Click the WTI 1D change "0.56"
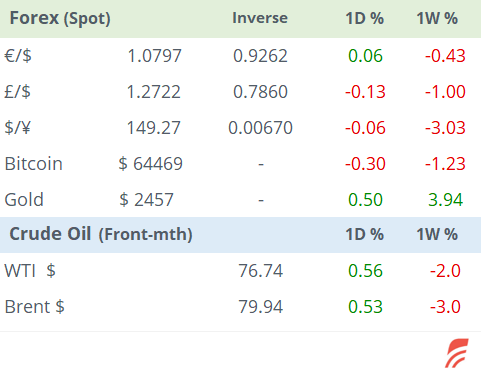 (x=365, y=270)
